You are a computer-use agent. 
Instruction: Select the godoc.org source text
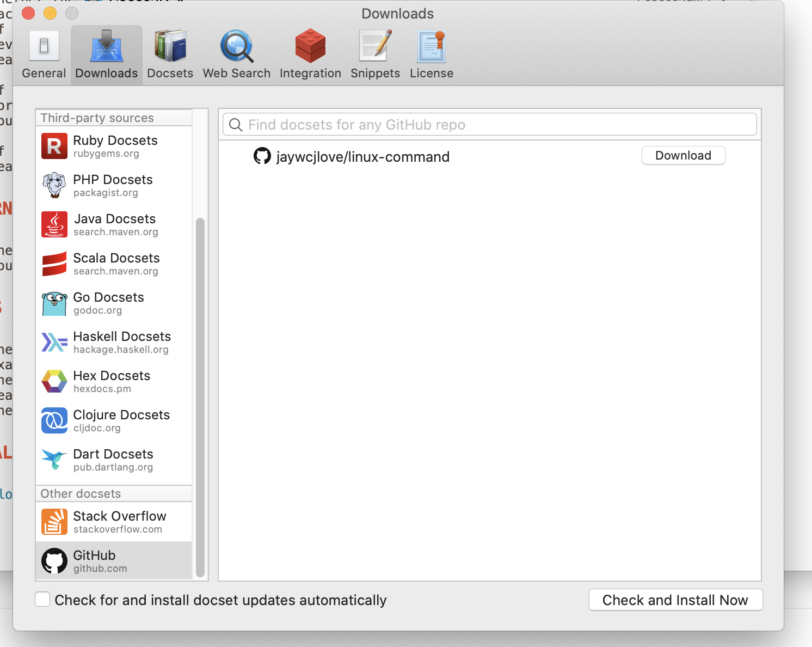point(97,310)
